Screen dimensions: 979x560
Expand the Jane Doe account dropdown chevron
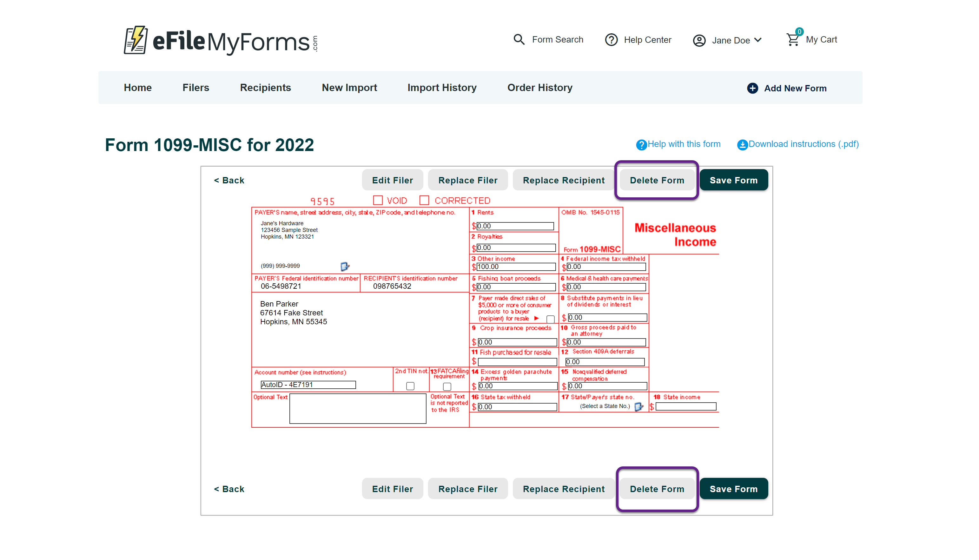tap(758, 40)
